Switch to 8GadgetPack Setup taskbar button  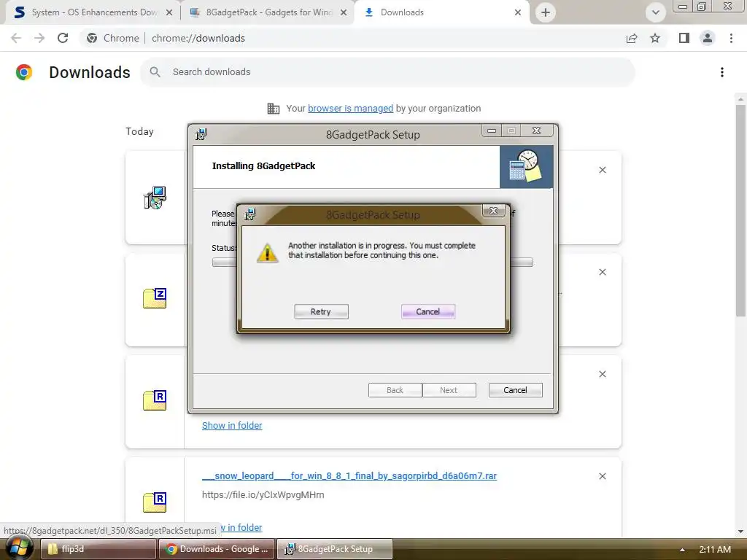335,549
